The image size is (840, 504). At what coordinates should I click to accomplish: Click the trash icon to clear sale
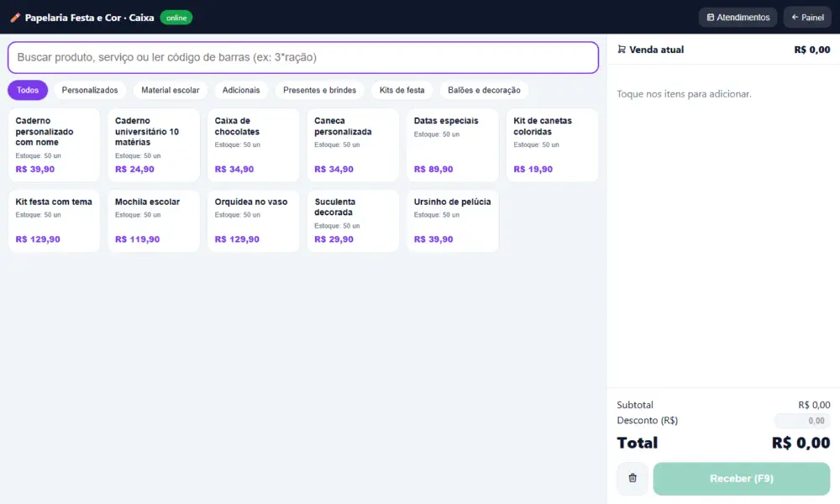pos(633,478)
